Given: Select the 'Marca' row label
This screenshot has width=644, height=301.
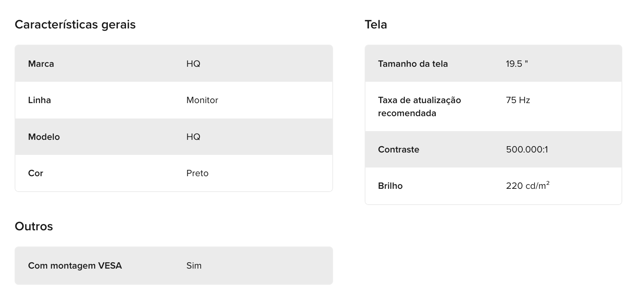Looking at the screenshot, I should tap(41, 64).
